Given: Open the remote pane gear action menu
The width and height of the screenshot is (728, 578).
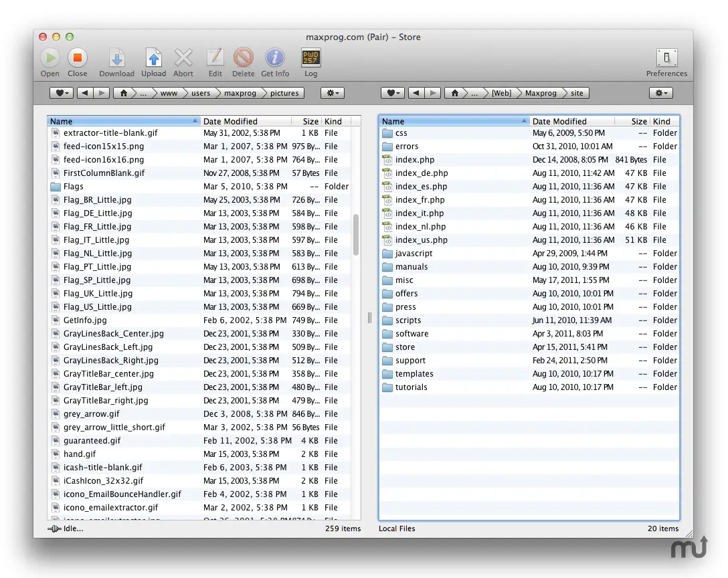Looking at the screenshot, I should click(333, 93).
